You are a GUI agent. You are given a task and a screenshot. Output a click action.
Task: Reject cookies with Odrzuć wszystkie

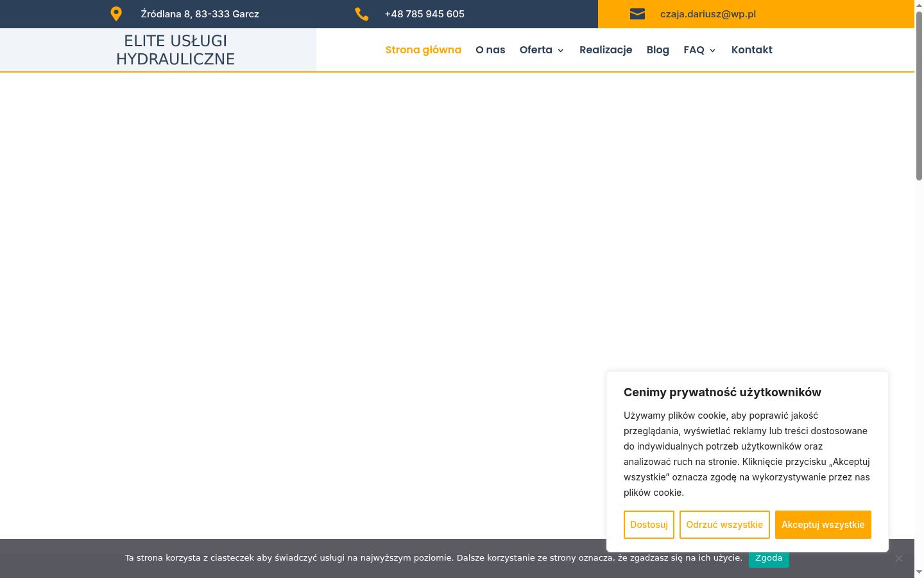coord(724,525)
